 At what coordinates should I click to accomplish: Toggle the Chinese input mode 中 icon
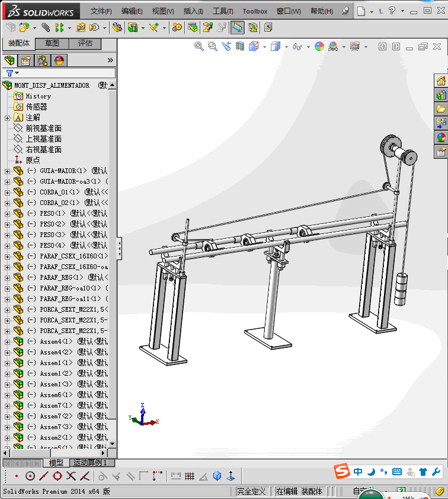pyautogui.click(x=358, y=472)
